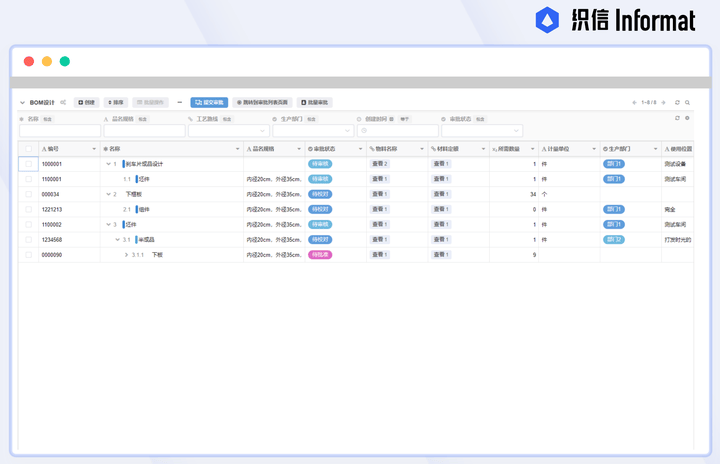The height and width of the screenshot is (464, 720).
Task: Check the row 0000090 checkbox
Action: click(28, 255)
